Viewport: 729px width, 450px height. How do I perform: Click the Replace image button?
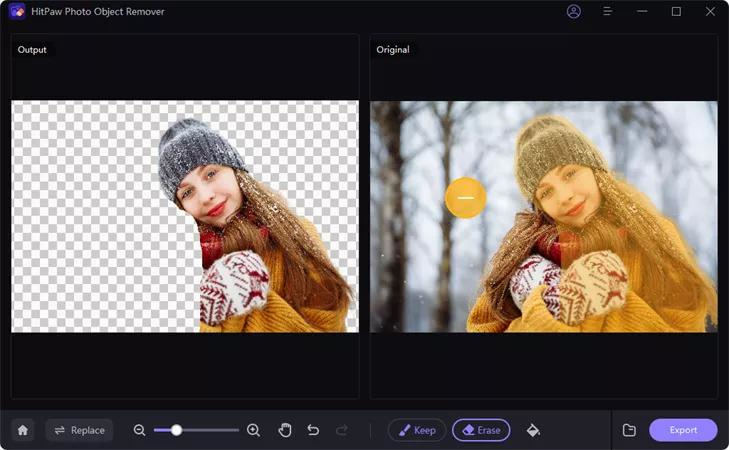point(79,430)
